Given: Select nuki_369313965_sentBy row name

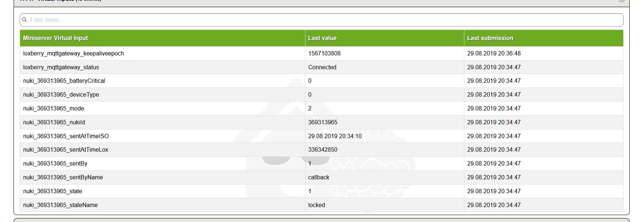Looking at the screenshot, I should [55, 163].
